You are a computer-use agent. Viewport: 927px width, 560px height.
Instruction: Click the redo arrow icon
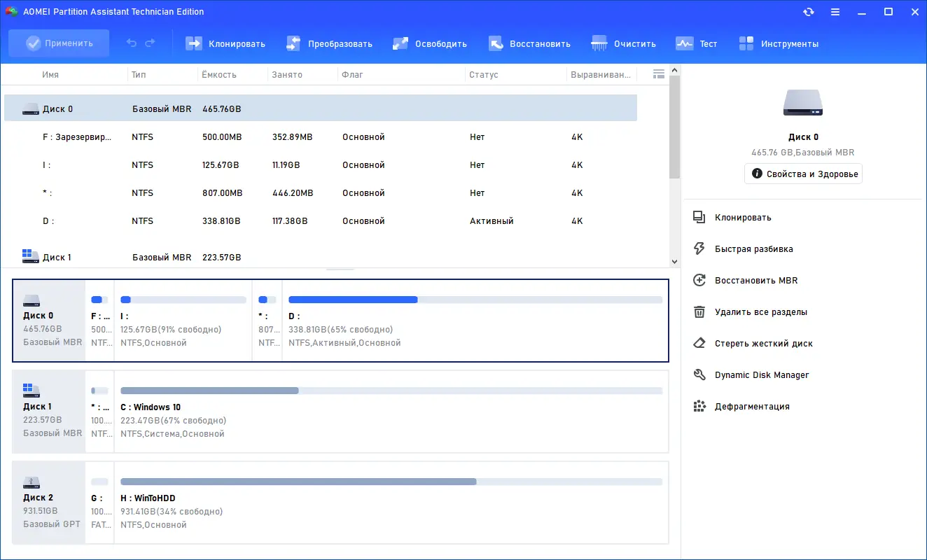[151, 43]
